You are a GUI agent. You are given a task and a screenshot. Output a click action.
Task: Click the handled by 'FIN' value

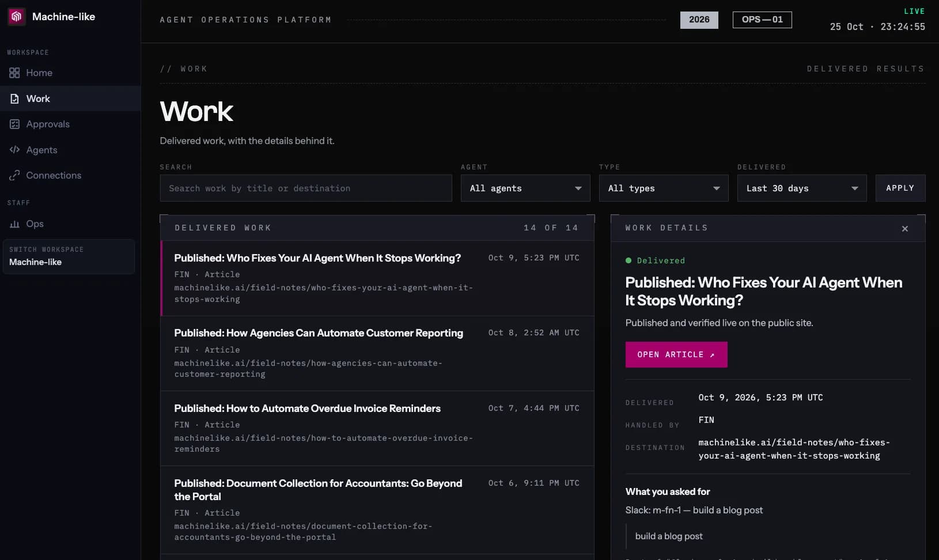pyautogui.click(x=706, y=420)
